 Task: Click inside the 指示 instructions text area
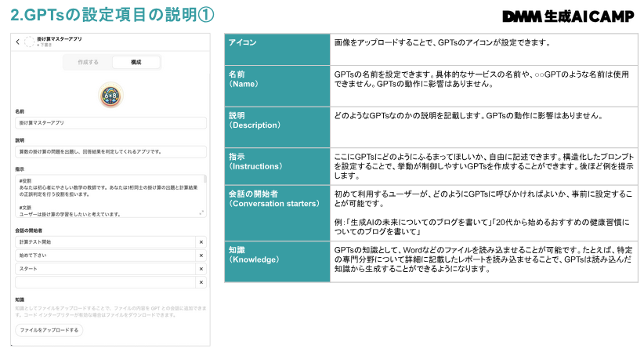click(x=106, y=195)
